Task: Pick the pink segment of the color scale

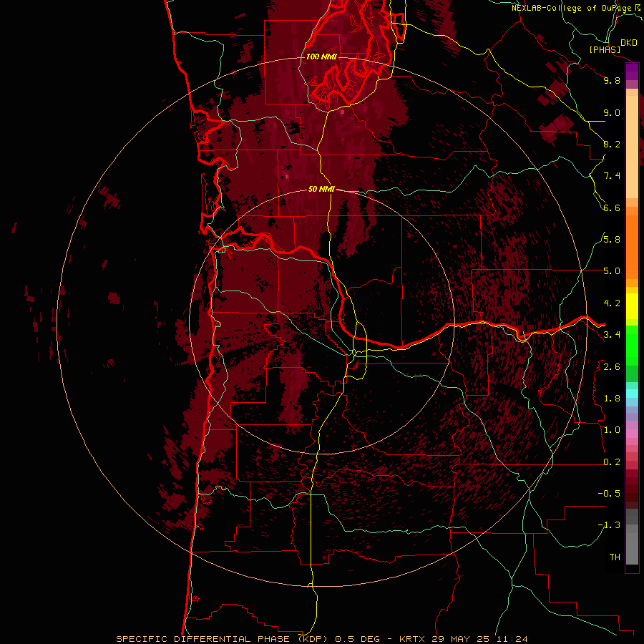Action: (x=632, y=434)
